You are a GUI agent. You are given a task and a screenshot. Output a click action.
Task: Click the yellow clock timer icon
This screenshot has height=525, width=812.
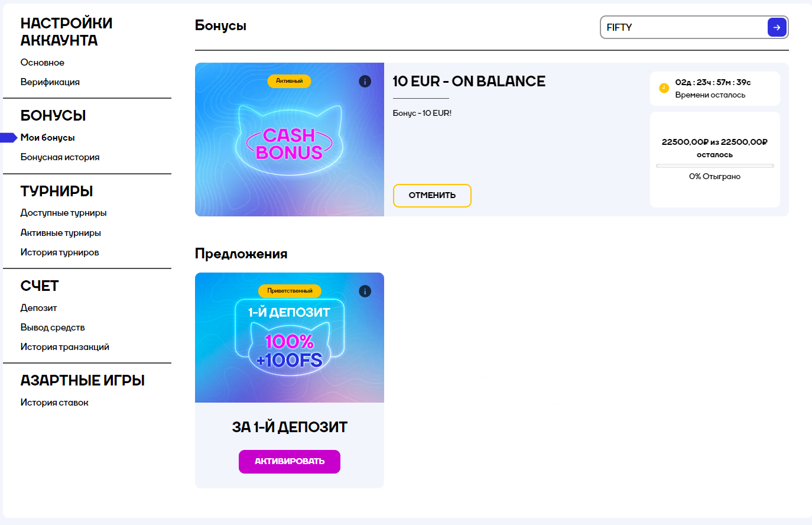pyautogui.click(x=664, y=88)
